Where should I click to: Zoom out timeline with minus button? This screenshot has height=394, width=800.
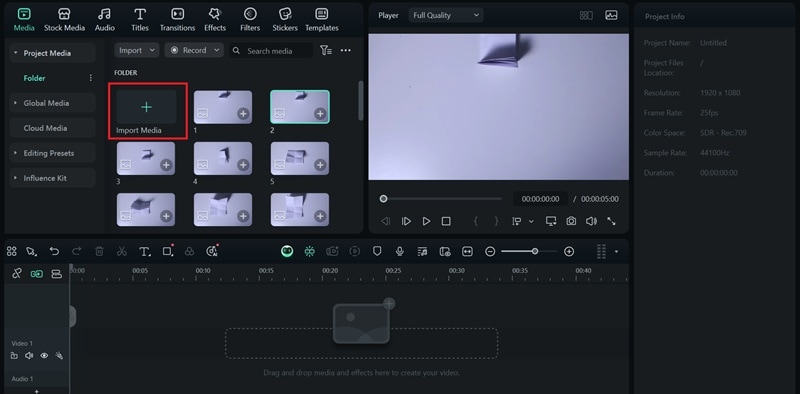[x=490, y=251]
